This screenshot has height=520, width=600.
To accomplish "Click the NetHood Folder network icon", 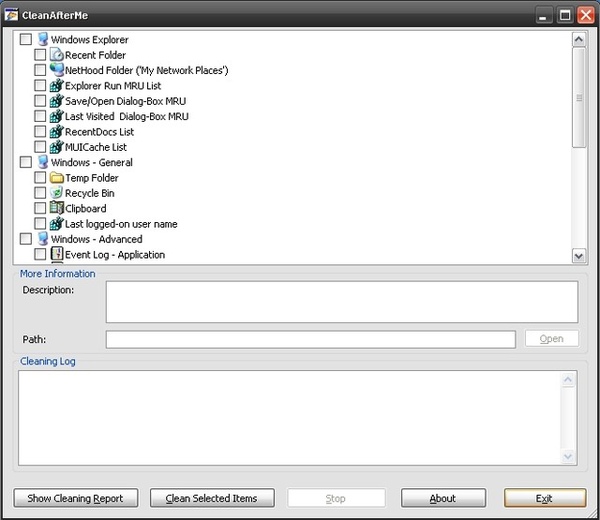I will coord(57,70).
